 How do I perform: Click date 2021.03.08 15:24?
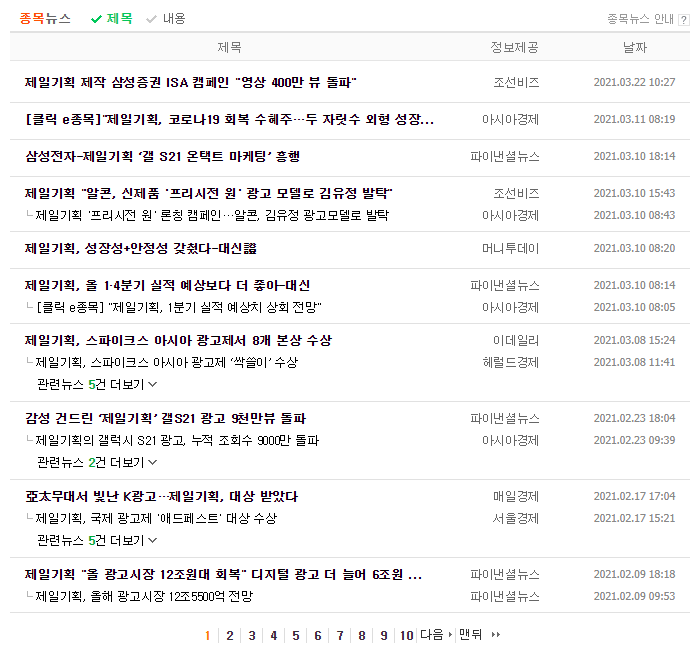(634, 340)
